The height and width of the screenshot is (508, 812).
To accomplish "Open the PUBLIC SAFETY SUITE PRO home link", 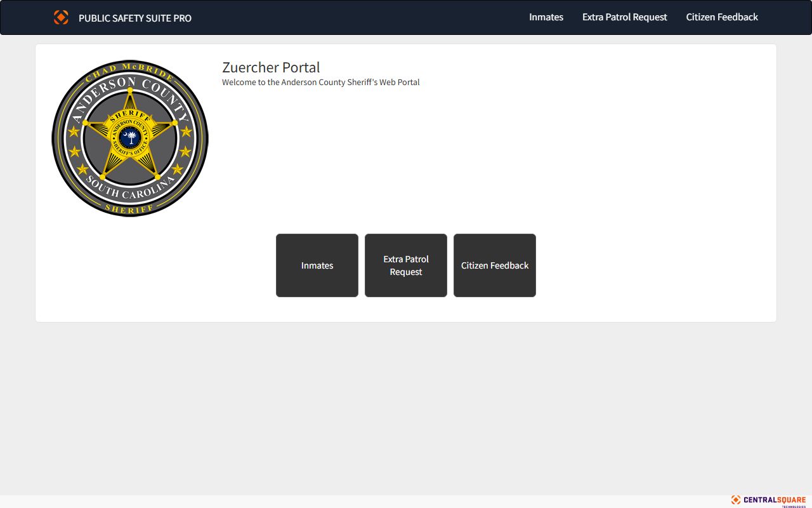I will 135,18.
